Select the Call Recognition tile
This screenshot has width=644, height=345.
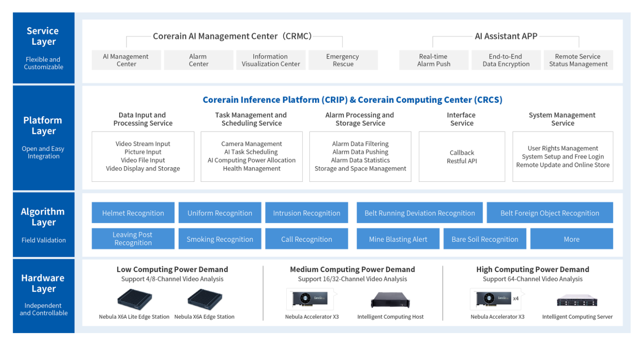tap(306, 239)
